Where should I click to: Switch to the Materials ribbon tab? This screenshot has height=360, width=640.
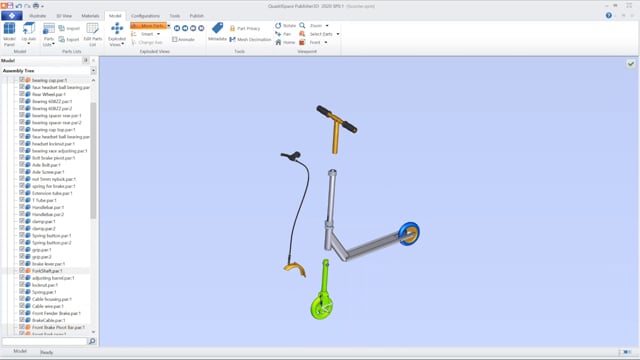point(90,16)
